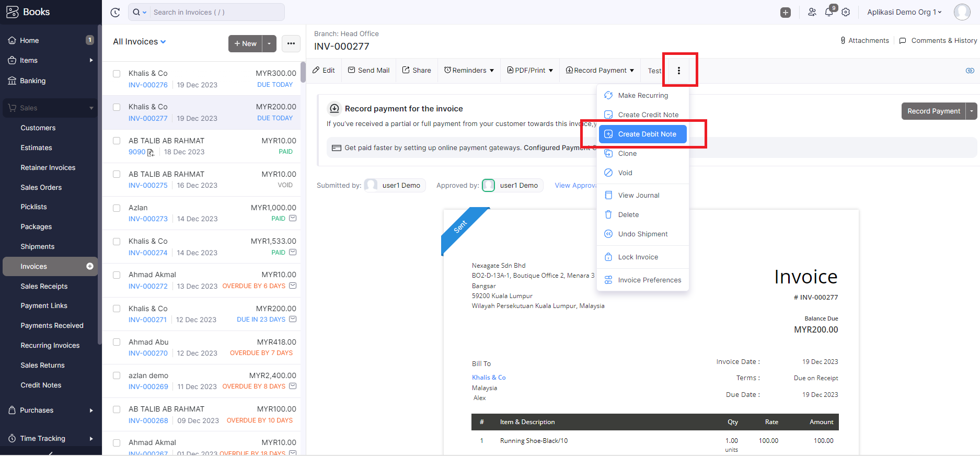Expand the PDF/Print dropdown
Viewport: 980px width, 456px height.
pyautogui.click(x=530, y=71)
